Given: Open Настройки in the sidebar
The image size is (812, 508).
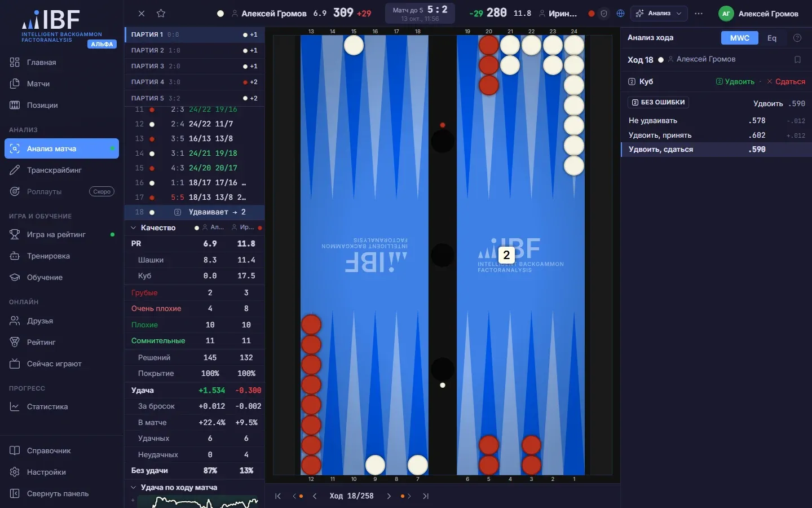Looking at the screenshot, I should click(x=62, y=472).
